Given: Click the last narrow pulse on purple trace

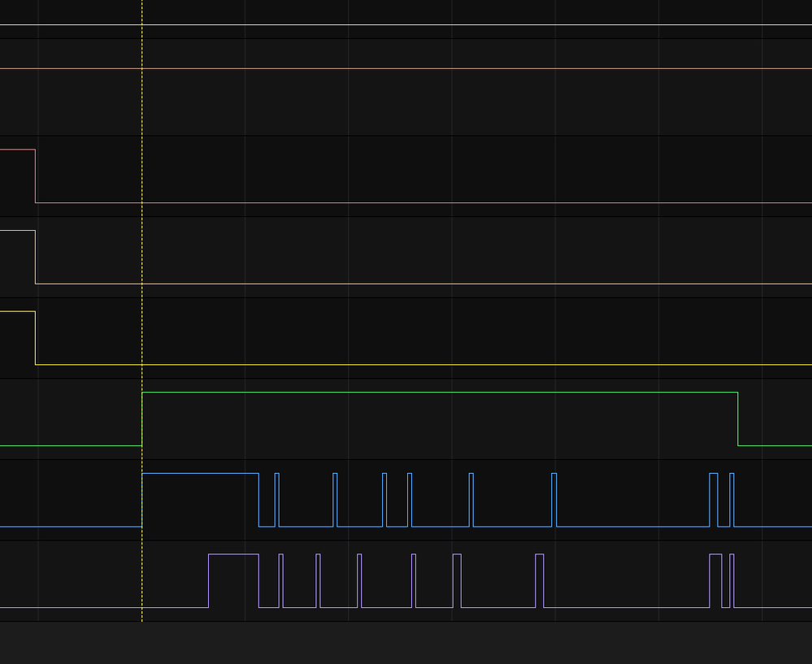Looking at the screenshot, I should (732, 580).
